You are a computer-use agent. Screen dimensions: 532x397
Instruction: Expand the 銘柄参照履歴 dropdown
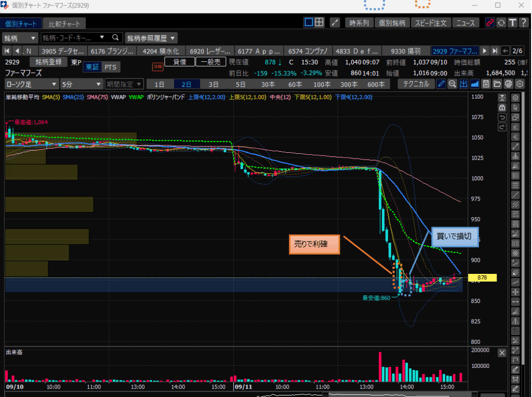tap(151, 38)
